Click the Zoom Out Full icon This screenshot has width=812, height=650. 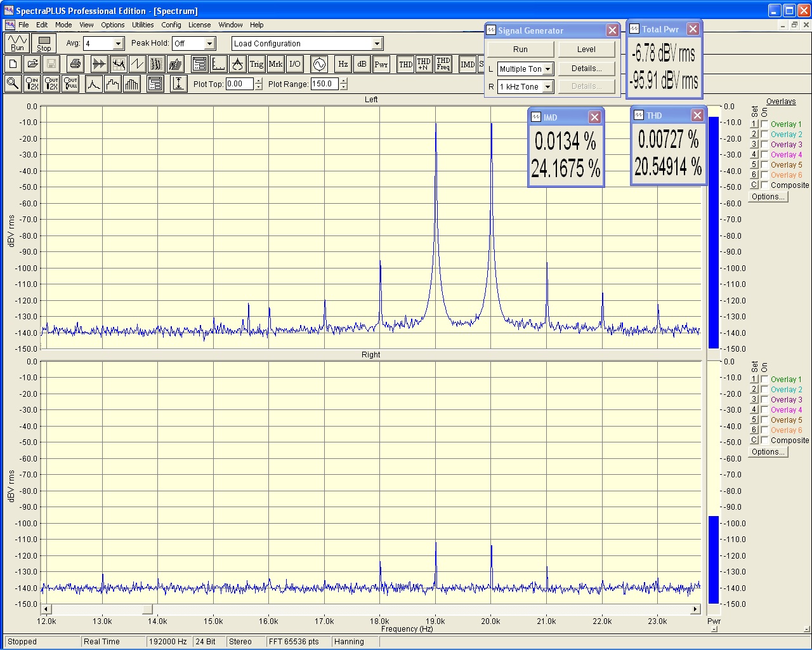coord(71,84)
